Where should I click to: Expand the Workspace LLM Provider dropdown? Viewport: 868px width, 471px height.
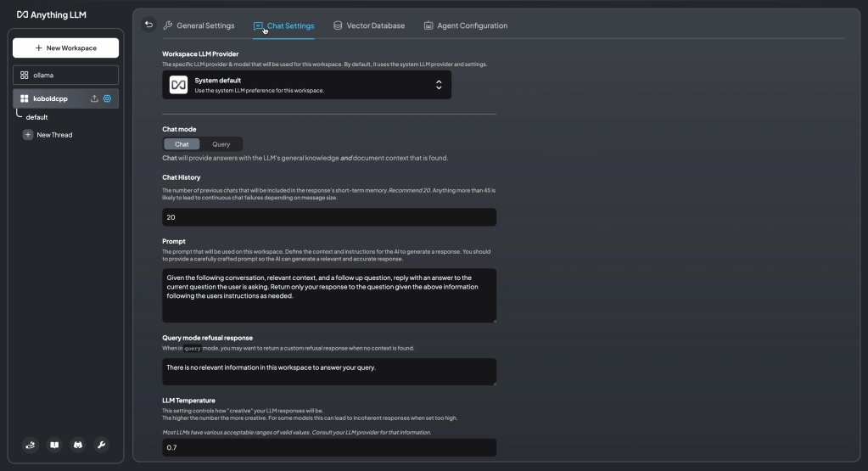coord(306,85)
